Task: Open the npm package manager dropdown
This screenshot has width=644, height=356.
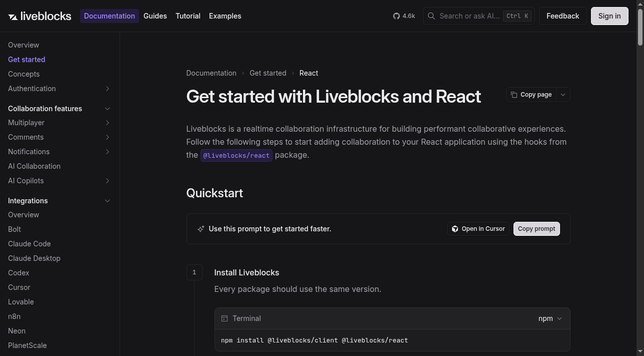Action: (550, 318)
